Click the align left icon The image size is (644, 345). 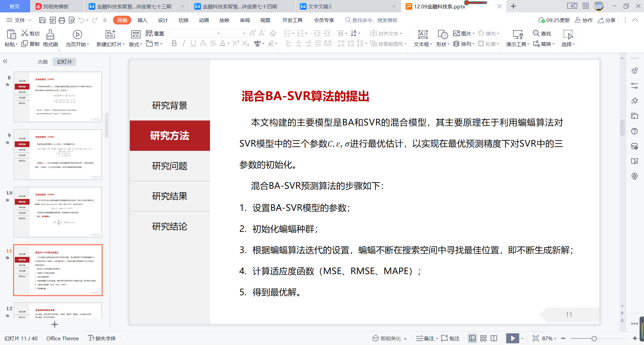[x=288, y=44]
